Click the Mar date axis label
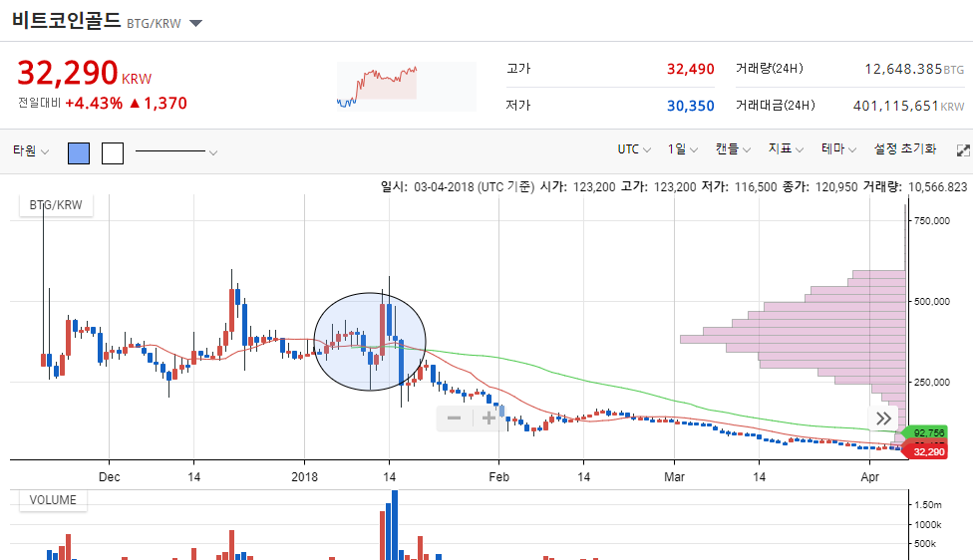 click(x=675, y=477)
